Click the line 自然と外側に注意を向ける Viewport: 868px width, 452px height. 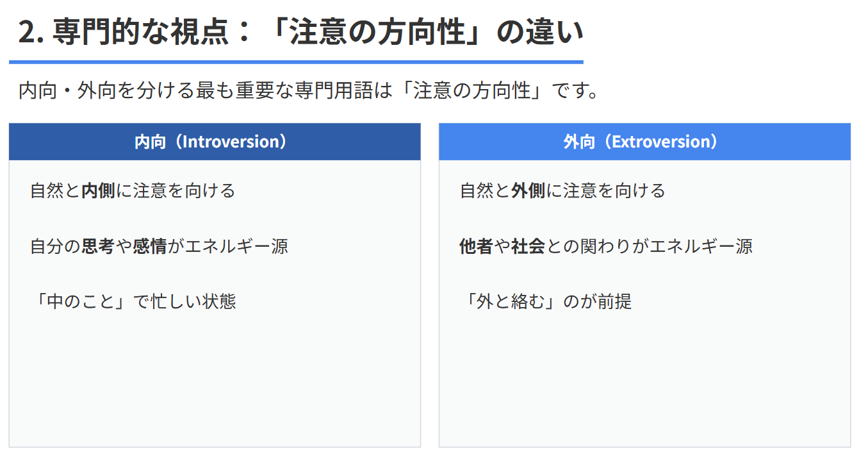[x=562, y=190]
